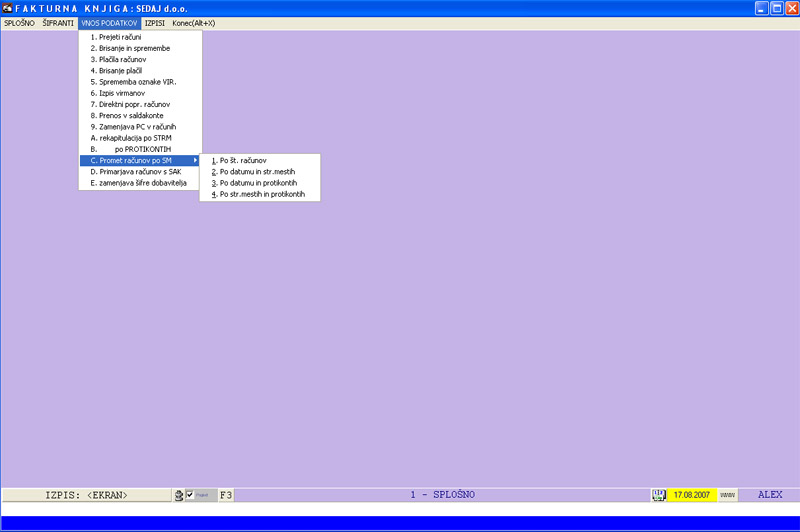800x532 pixels.
Task: Open A. rekapitulacija po STRM
Action: (x=140, y=138)
